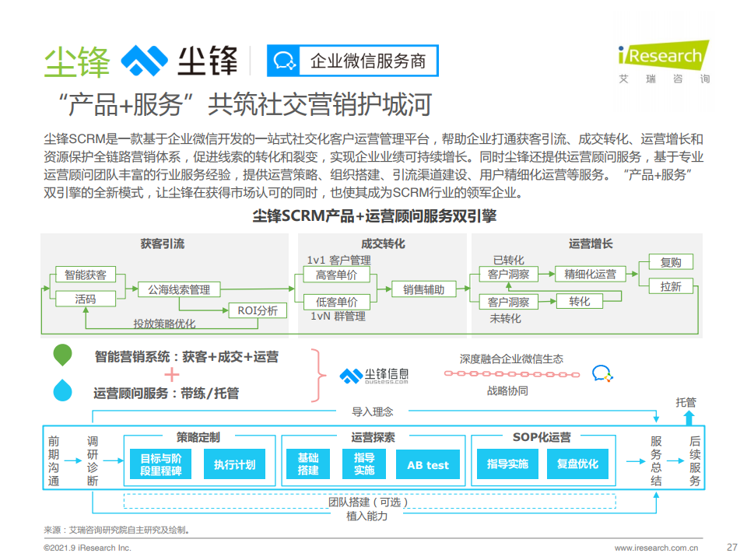Select the 拉新 box

(671, 286)
